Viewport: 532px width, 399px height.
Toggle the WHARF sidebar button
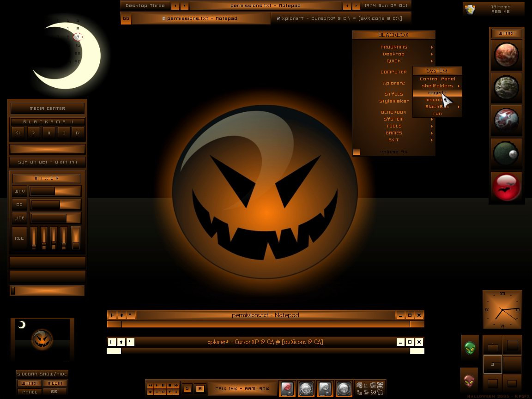(30, 383)
